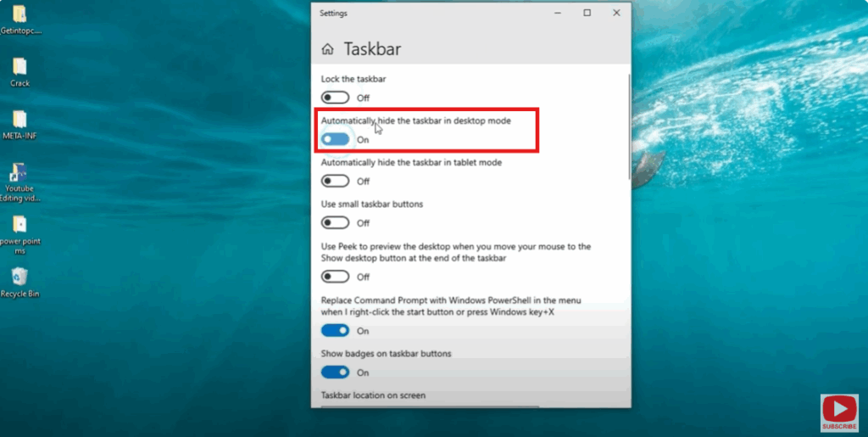
Task: Open Taskbar location on screen dropdown
Action: click(x=430, y=406)
